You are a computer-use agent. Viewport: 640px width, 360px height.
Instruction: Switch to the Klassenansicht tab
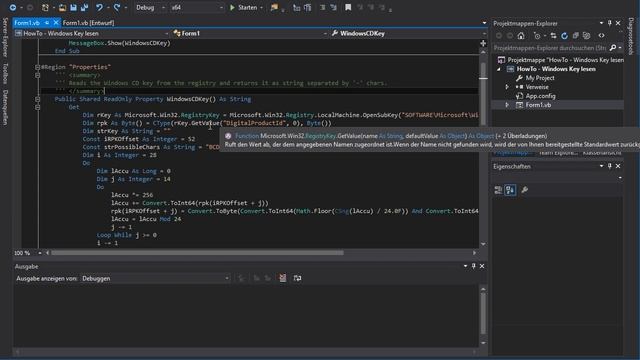point(602,153)
